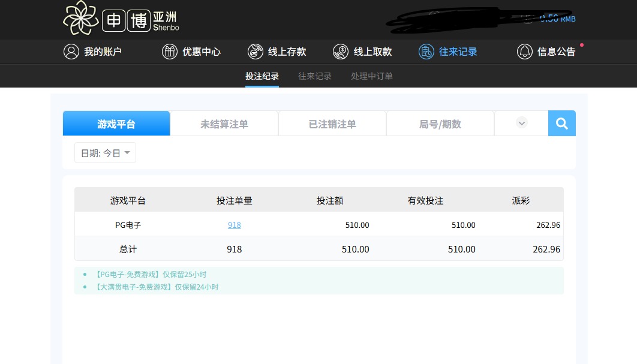Click the PG电子 platform row cell

(x=128, y=225)
